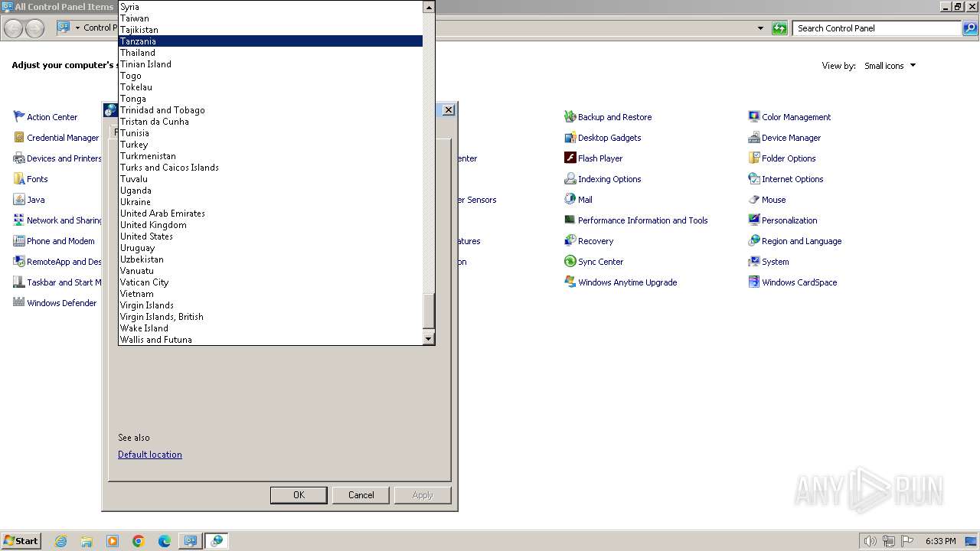Open the Mail icon
Viewport: 980px width, 551px height.
coord(570,200)
